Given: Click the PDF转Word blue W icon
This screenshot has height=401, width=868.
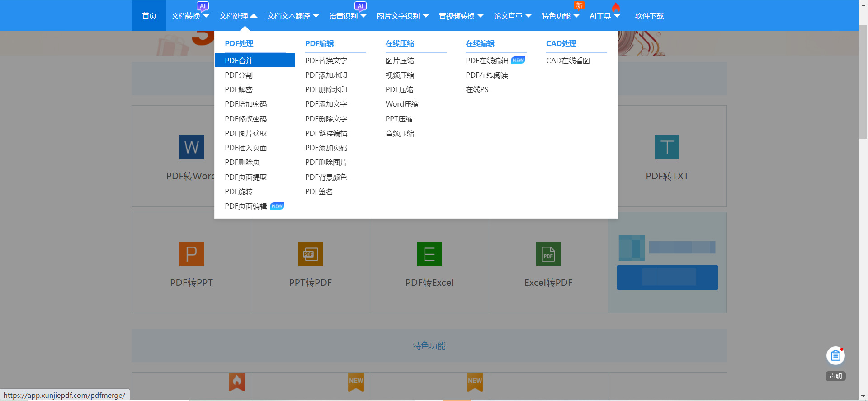Looking at the screenshot, I should coord(191,147).
